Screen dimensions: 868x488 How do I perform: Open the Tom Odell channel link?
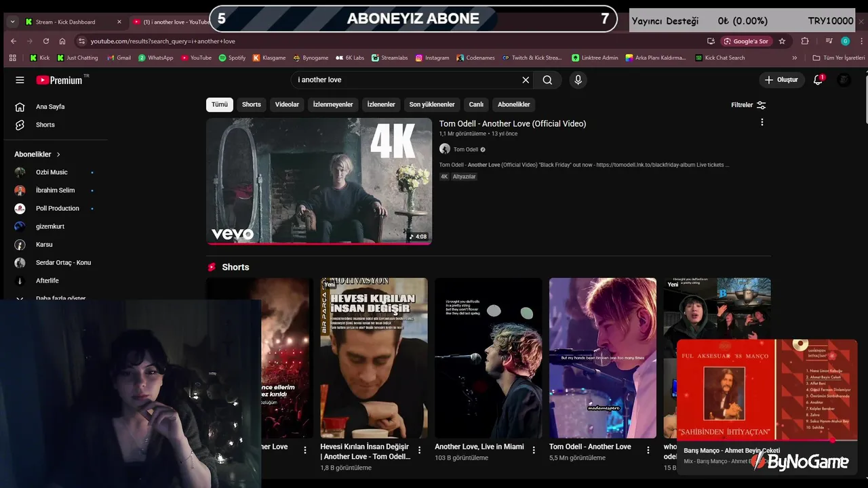pos(466,149)
